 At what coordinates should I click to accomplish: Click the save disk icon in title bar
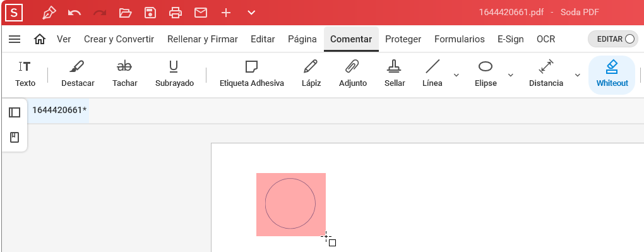coord(150,13)
